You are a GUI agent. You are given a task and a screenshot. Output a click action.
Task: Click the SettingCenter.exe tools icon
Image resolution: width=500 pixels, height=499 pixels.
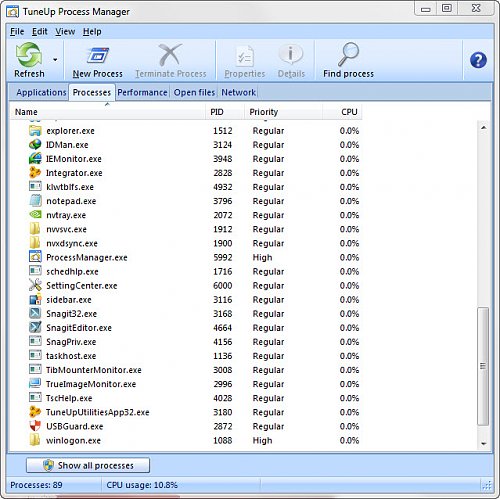(35, 285)
